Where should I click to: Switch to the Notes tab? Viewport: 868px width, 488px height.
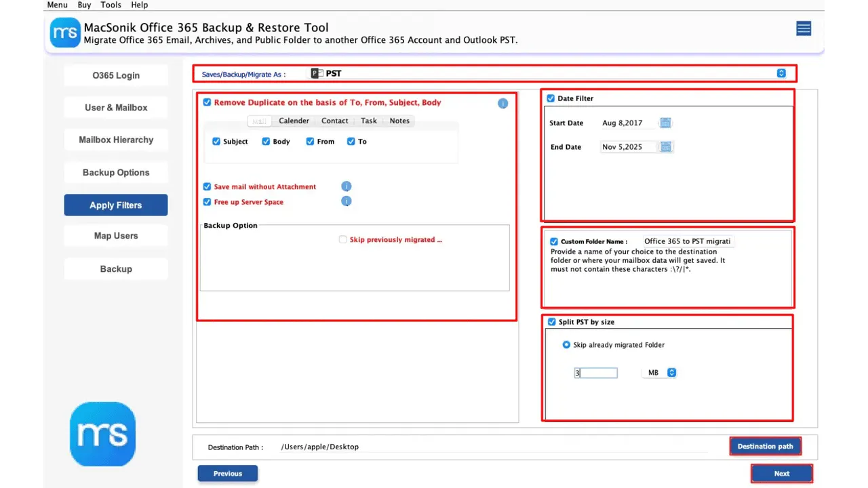pos(399,121)
